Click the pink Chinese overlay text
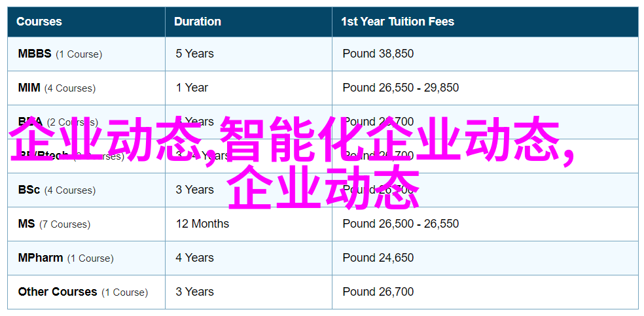The height and width of the screenshot is (316, 644). [292, 161]
